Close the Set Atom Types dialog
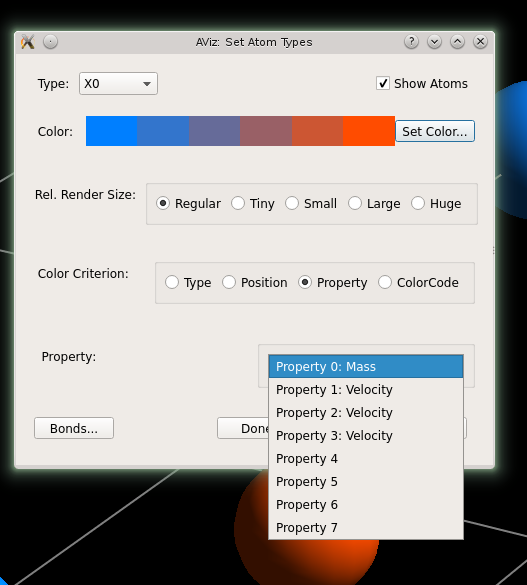The width and height of the screenshot is (527, 585). coord(480,42)
